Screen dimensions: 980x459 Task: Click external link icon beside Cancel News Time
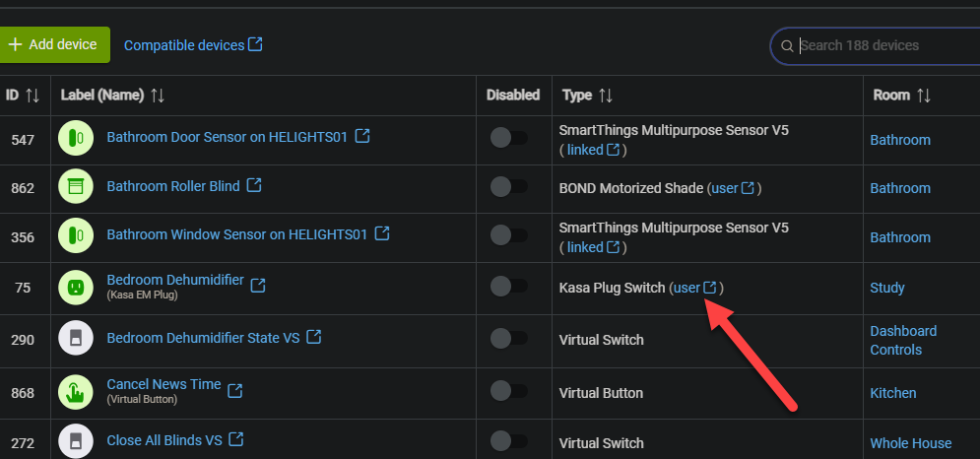click(235, 390)
